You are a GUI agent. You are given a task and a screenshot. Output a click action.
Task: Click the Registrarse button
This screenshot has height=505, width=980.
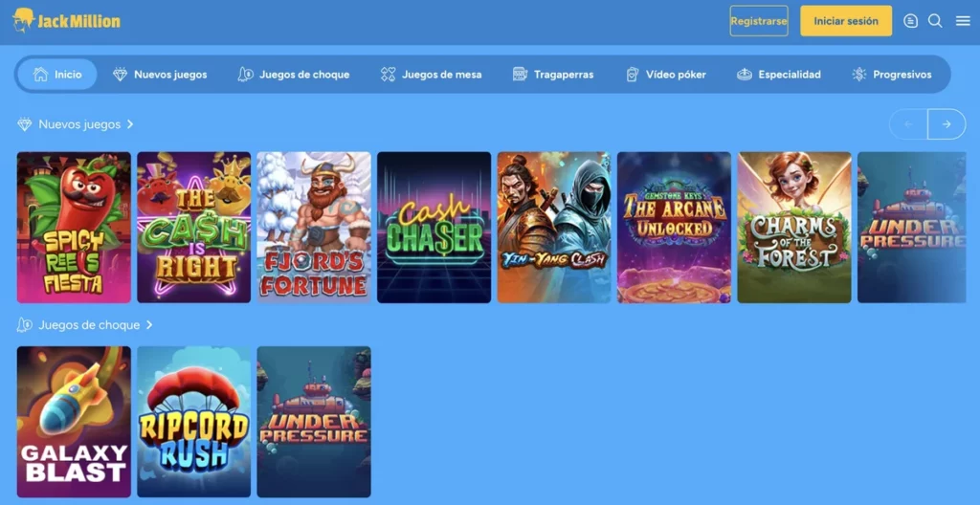pyautogui.click(x=759, y=21)
